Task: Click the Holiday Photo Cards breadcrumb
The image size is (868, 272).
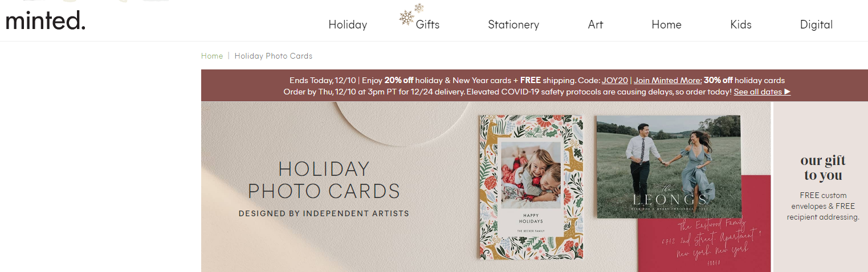Action: (x=273, y=56)
